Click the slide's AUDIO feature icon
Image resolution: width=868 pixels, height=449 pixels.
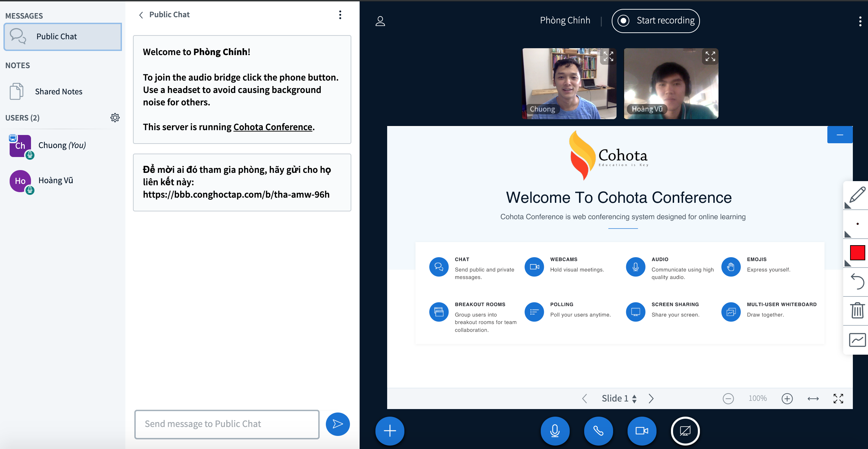635,267
